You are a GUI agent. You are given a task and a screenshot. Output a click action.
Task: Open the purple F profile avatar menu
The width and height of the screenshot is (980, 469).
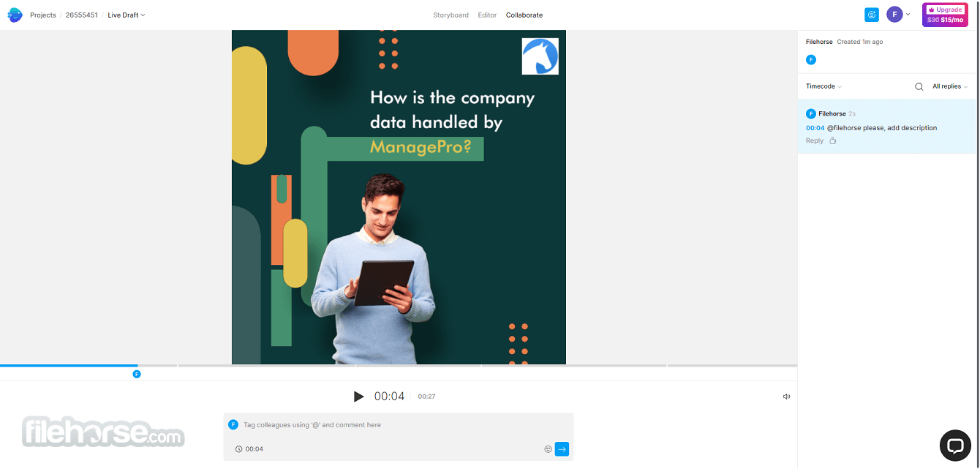click(x=898, y=15)
